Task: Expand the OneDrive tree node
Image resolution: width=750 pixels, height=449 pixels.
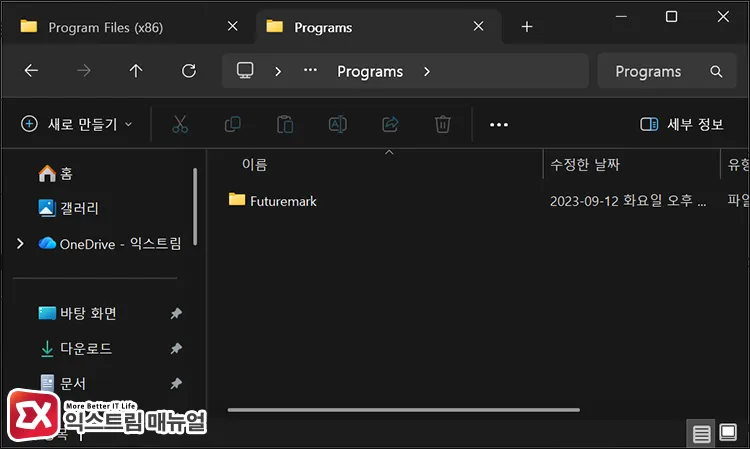Action: point(20,244)
